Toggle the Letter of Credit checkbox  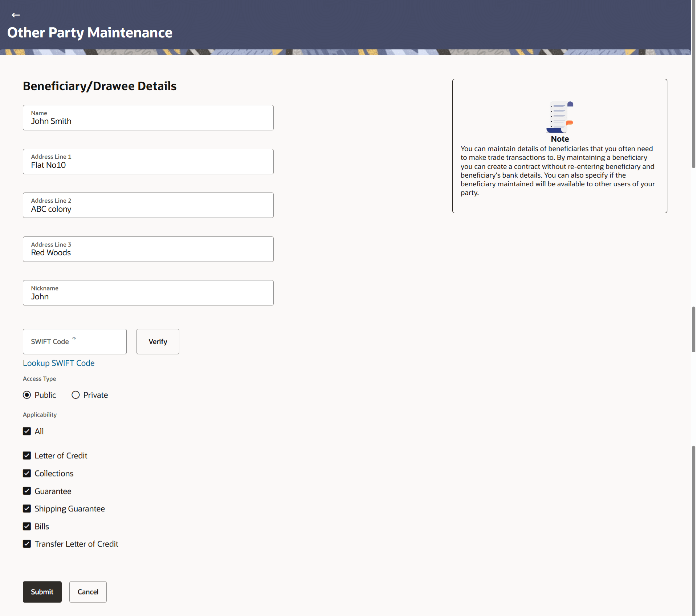click(x=27, y=455)
